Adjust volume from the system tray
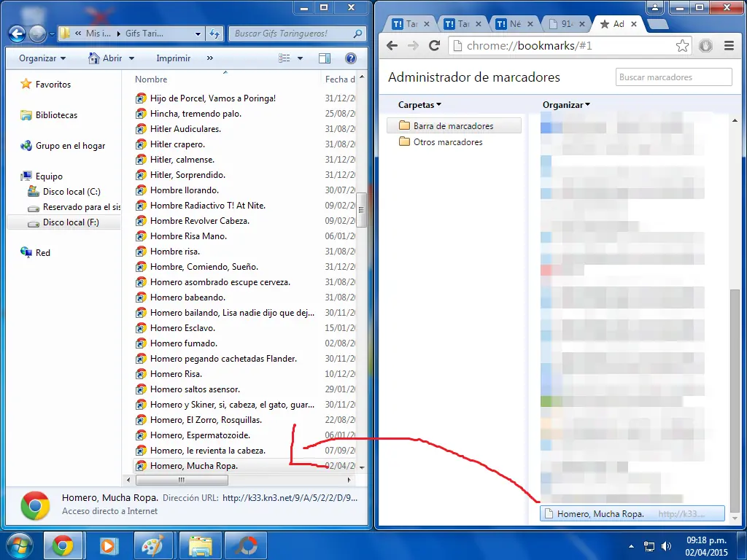 tap(667, 546)
